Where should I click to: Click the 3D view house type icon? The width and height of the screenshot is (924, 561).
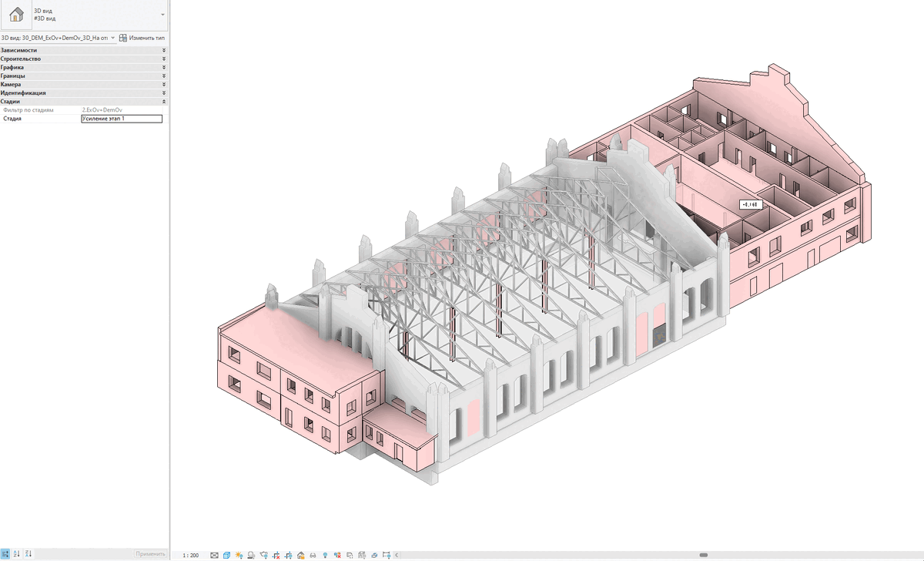pyautogui.click(x=16, y=15)
